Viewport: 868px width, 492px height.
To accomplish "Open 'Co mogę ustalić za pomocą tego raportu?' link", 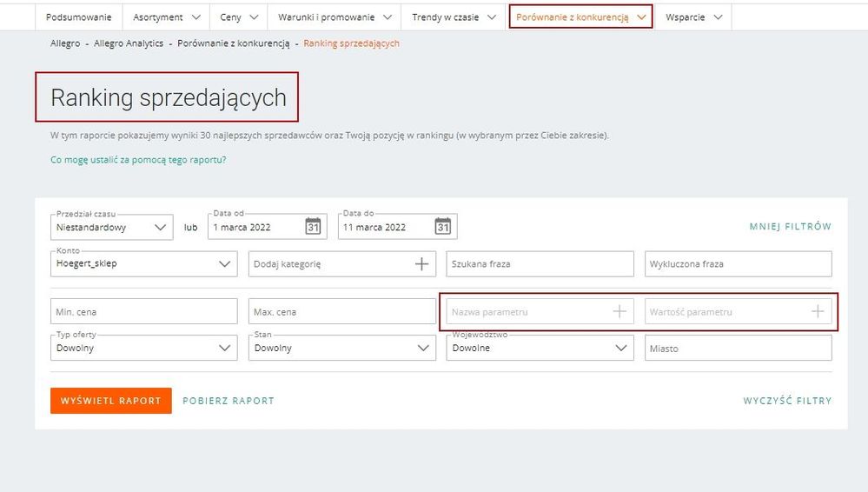I will click(x=138, y=160).
